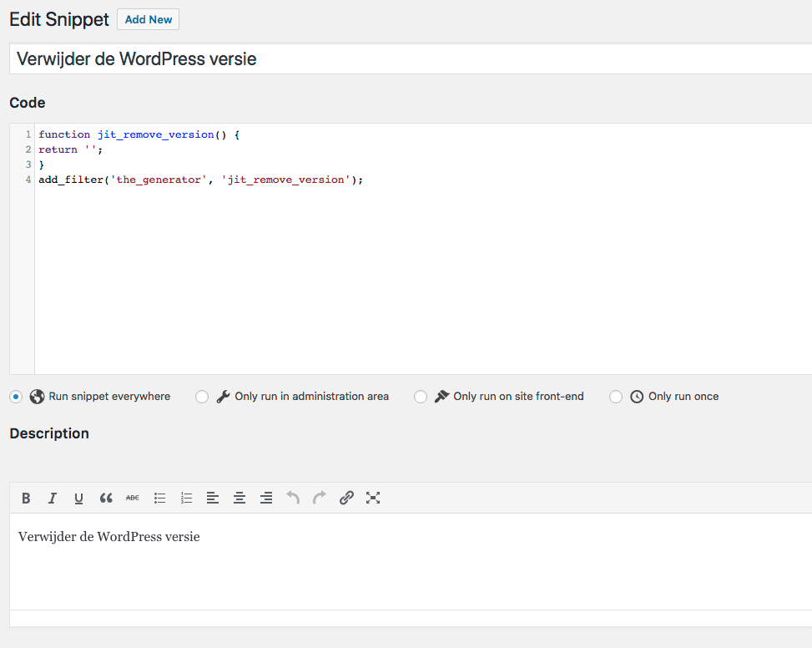Select Run snippet everywhere radio button
Image resolution: width=812 pixels, height=648 pixels.
pos(16,397)
